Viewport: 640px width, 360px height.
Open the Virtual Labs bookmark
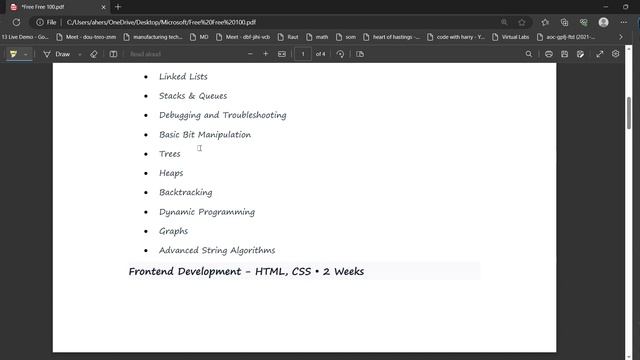tap(511, 37)
